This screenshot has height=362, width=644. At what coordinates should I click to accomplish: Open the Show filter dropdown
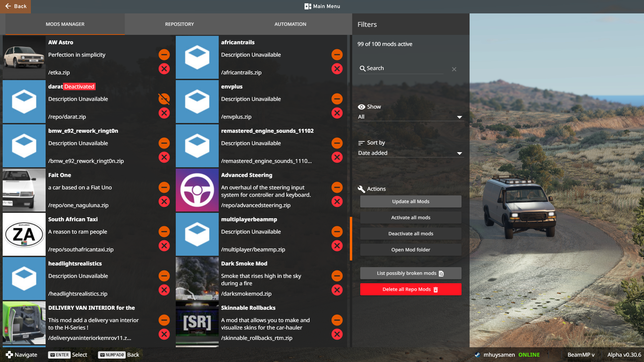pos(411,117)
